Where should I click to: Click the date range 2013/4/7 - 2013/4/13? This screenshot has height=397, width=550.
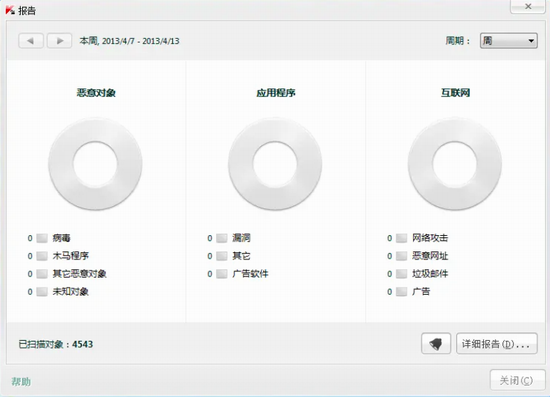(140, 41)
